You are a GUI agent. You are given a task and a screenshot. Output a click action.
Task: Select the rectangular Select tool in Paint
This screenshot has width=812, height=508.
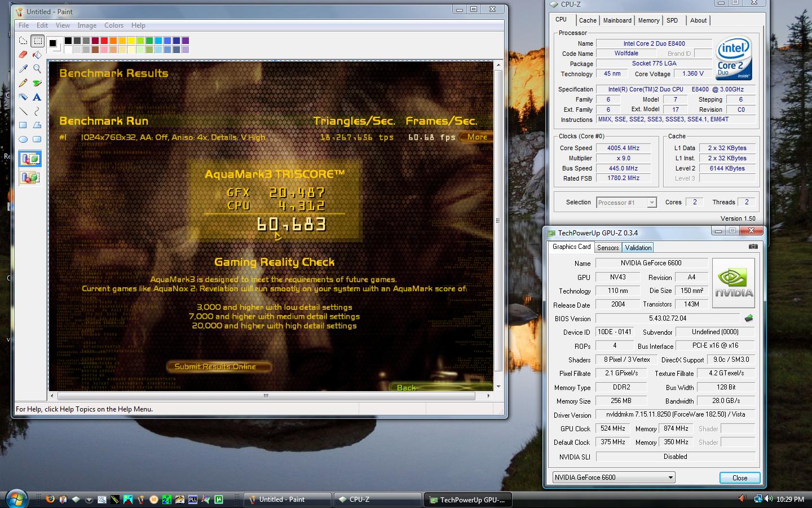(37, 41)
